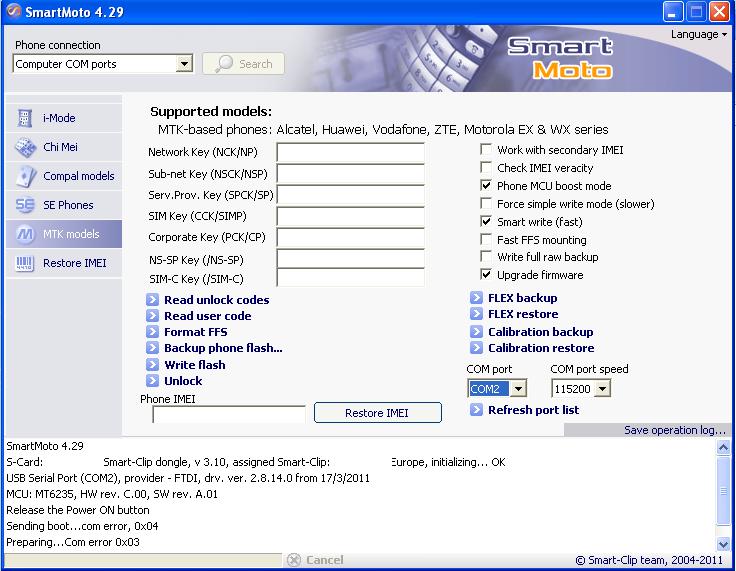This screenshot has width=736, height=571.
Task: Click the operation progress bar
Action: coord(143,559)
